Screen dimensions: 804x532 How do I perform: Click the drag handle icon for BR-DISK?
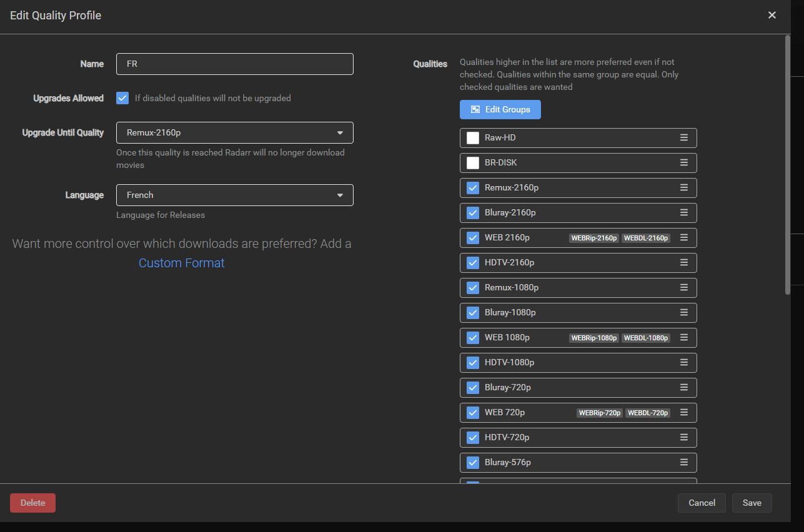click(x=684, y=162)
